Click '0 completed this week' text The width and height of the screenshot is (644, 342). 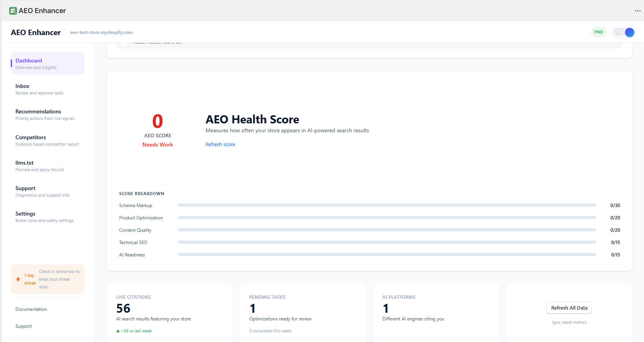click(x=270, y=331)
